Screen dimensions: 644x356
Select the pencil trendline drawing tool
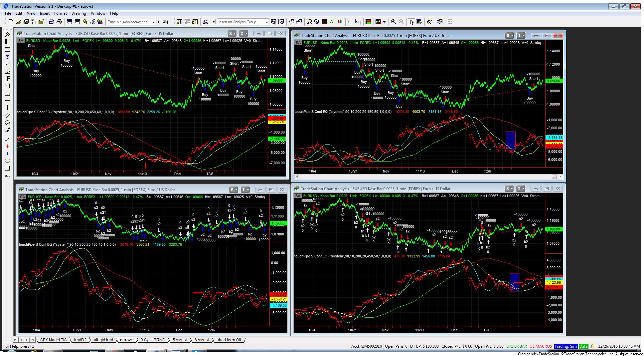tap(7, 130)
